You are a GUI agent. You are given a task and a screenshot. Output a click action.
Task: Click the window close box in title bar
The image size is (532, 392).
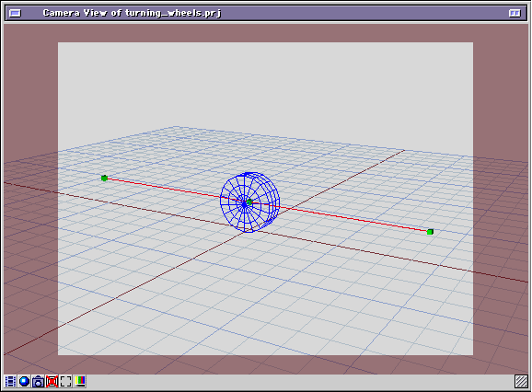point(15,13)
